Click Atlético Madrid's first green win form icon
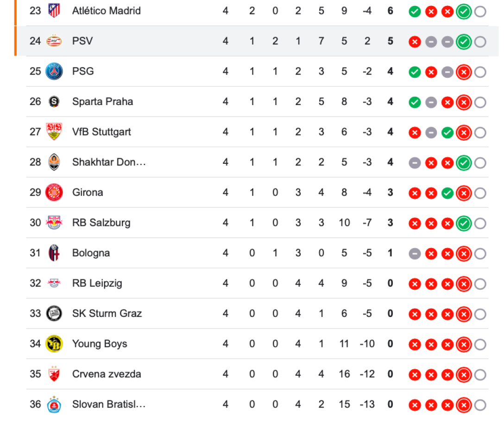This screenshot has width=504, height=422. tap(415, 12)
